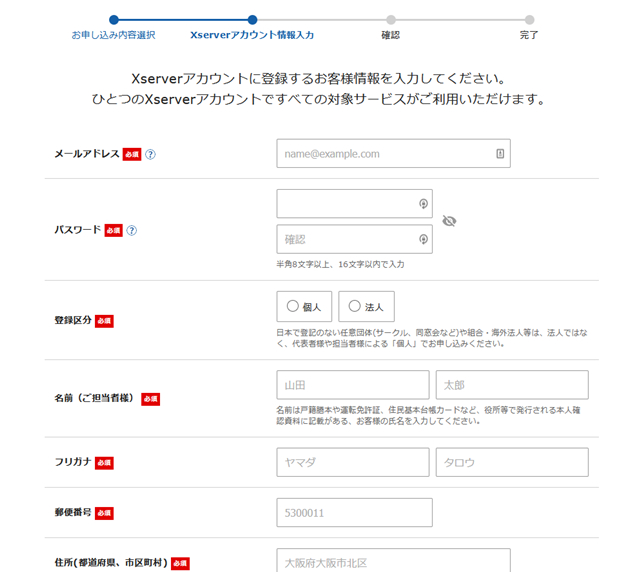This screenshot has height=572, width=640.
Task: Focus the email address input field
Action: (393, 154)
